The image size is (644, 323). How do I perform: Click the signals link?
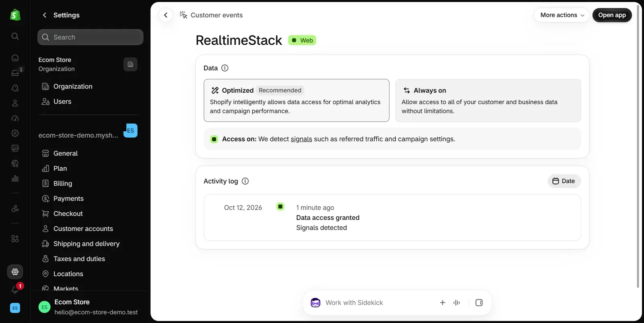[301, 139]
